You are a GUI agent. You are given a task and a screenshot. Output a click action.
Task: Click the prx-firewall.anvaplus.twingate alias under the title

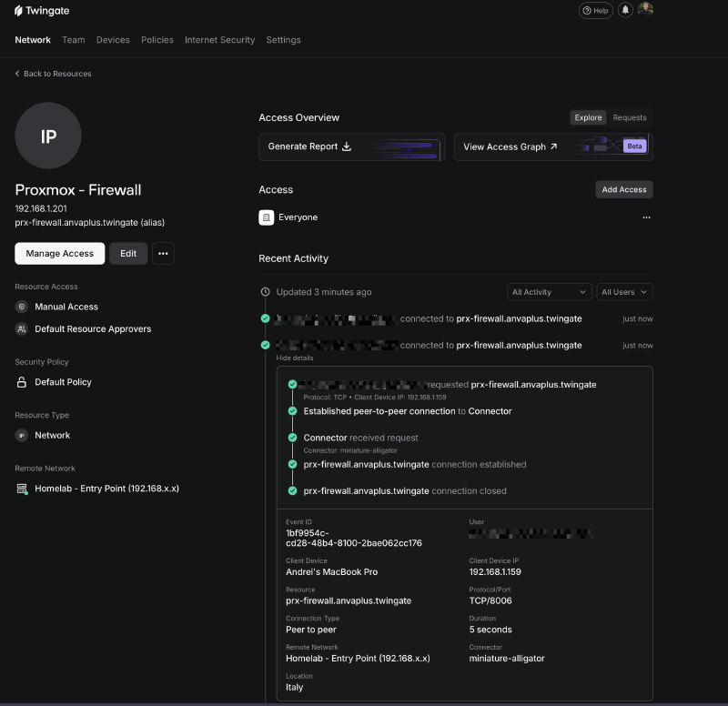click(89, 223)
